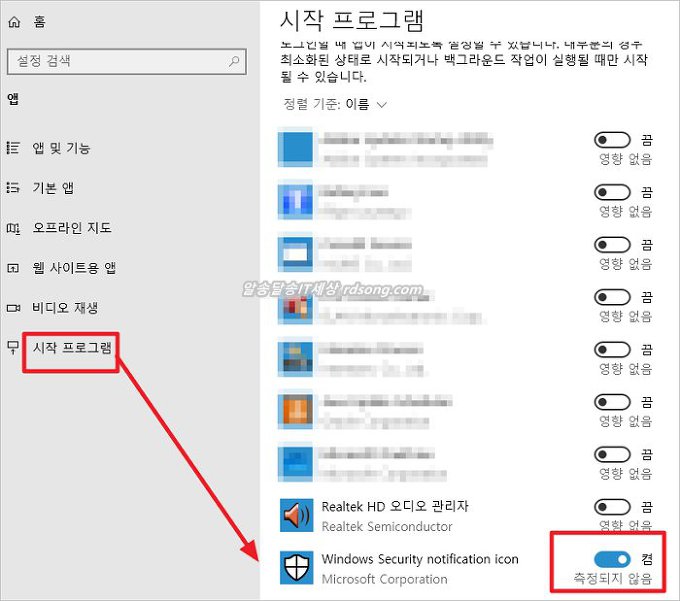680x601 pixels.
Task: Click the Windows Security notification icon name
Action: tap(420, 559)
